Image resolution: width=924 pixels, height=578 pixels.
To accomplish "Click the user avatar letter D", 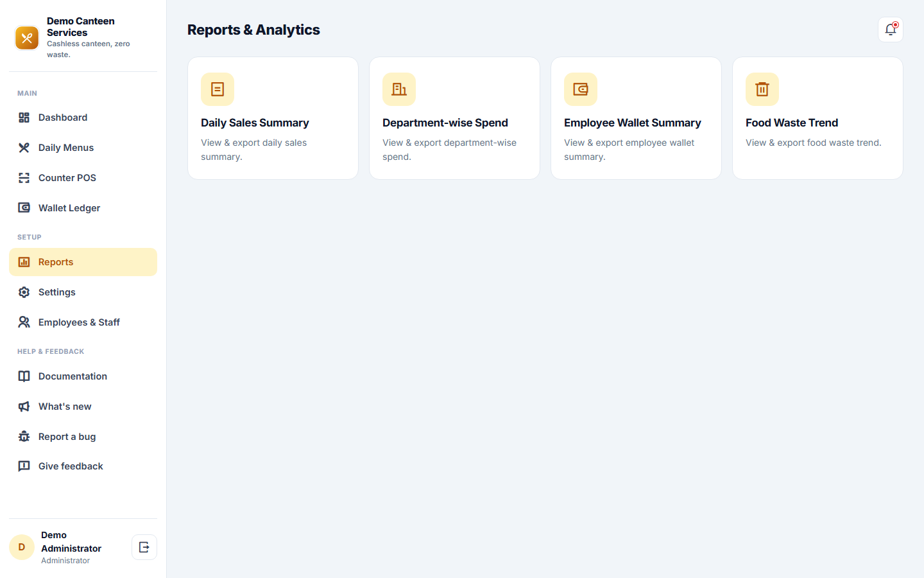I will tap(22, 547).
